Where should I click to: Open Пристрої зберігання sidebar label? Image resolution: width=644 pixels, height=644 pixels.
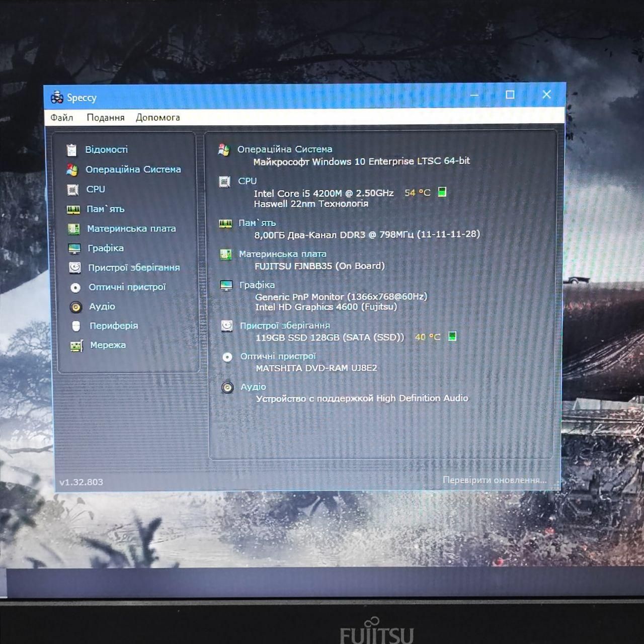point(134,268)
